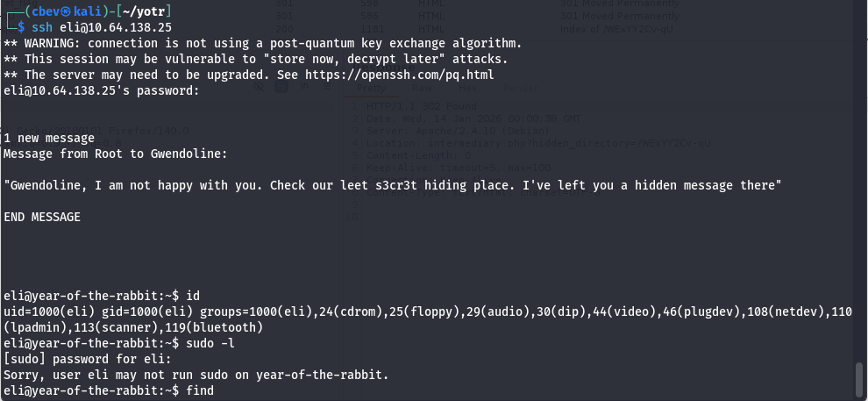Click the "END MESSAGE" text
Screen dimensions: 868x401
[42, 217]
